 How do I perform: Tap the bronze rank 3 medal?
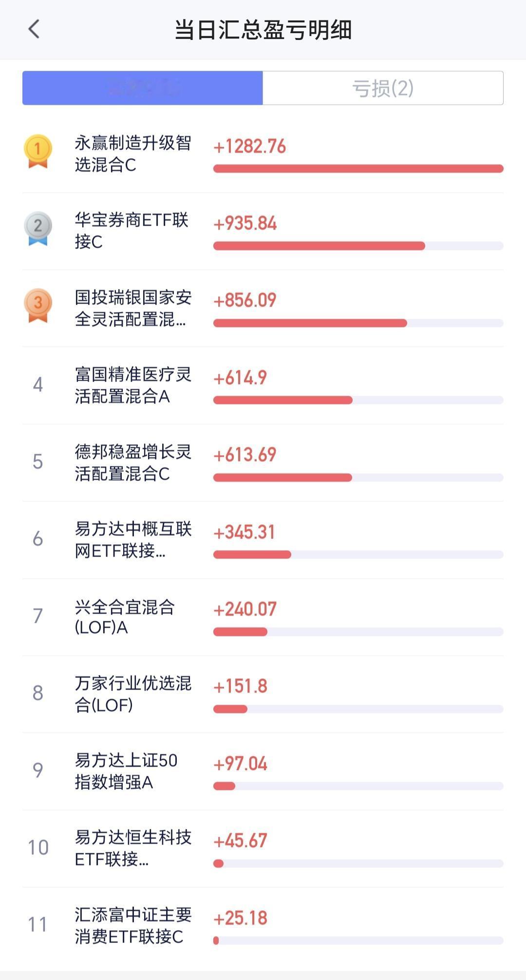tap(38, 306)
